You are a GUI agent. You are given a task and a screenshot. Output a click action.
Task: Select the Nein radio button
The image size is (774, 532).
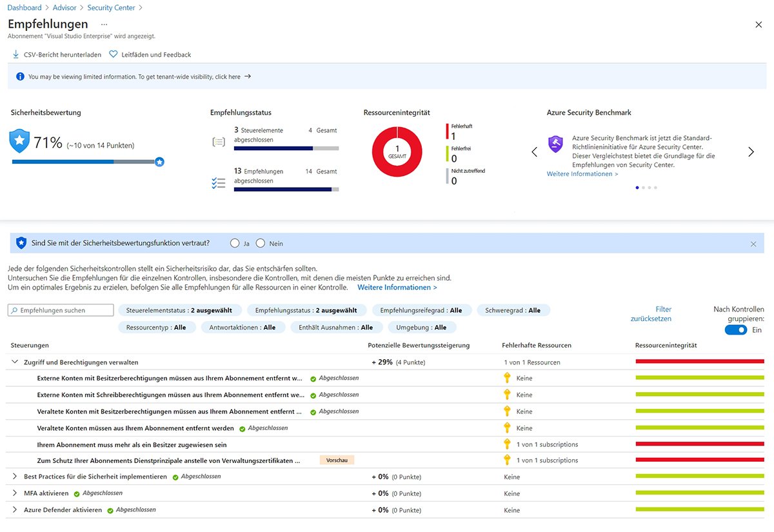(261, 243)
